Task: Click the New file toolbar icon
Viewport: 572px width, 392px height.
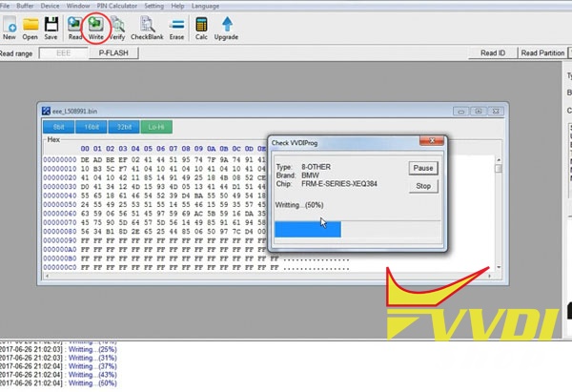Action: coord(10,28)
